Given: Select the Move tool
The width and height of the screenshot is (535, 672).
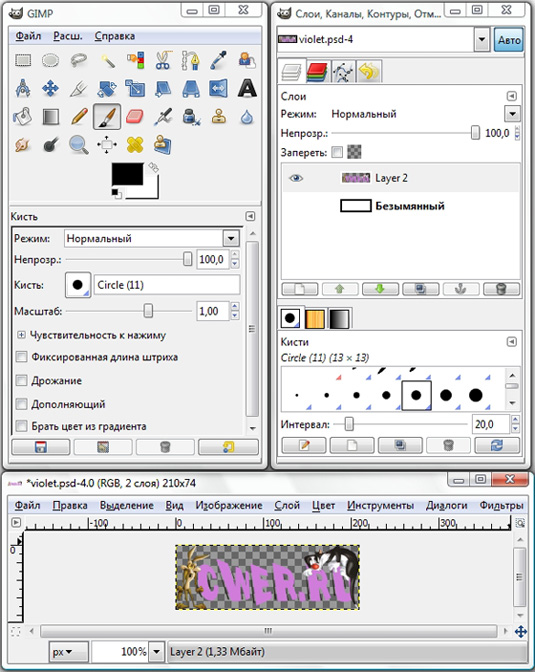Looking at the screenshot, I should coord(51,88).
